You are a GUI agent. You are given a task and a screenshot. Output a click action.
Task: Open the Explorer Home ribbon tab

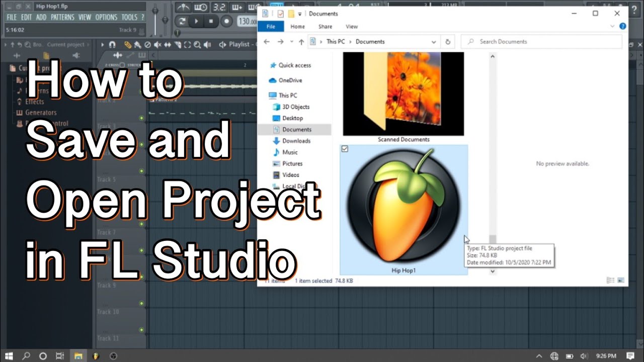point(298,27)
